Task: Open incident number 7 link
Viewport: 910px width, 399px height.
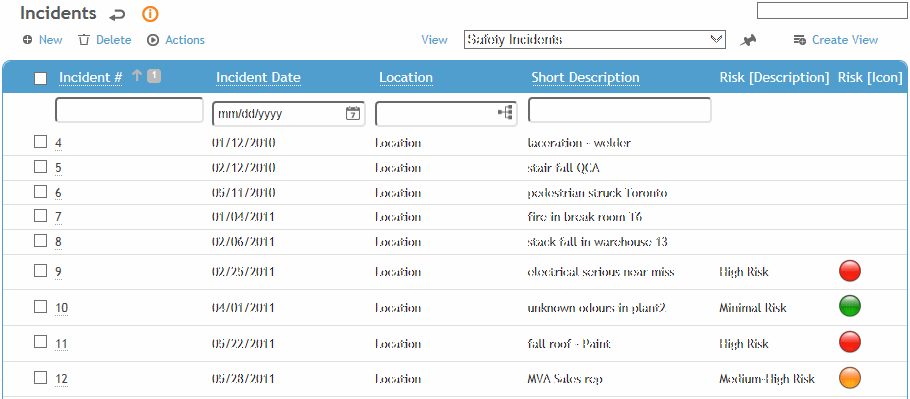Action: tap(58, 218)
